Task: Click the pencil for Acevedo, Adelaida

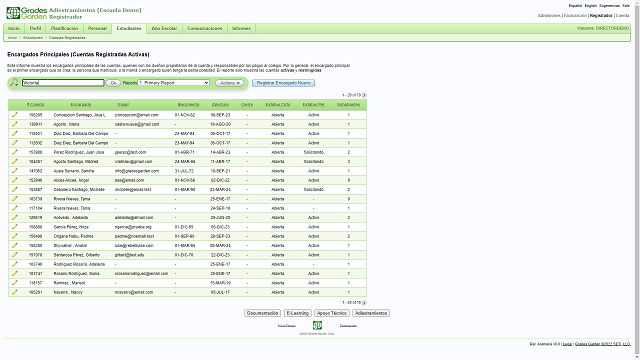Action: pos(15,217)
